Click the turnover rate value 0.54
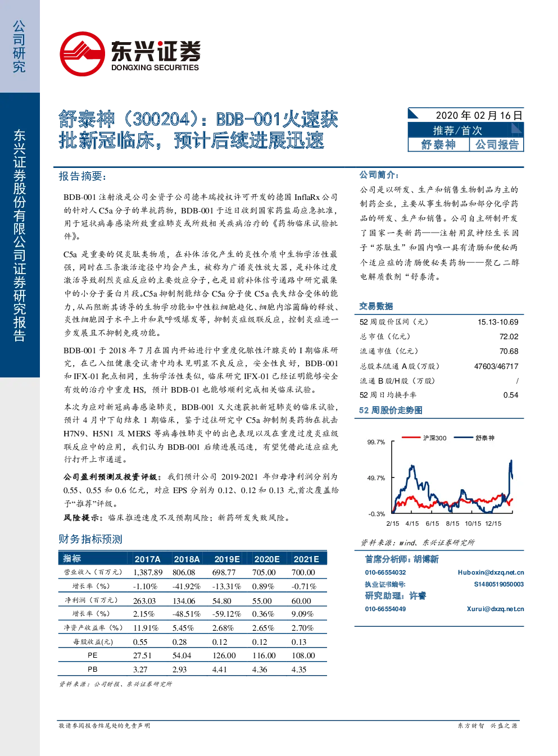Screen dimensions: 558x756 (x=511, y=395)
